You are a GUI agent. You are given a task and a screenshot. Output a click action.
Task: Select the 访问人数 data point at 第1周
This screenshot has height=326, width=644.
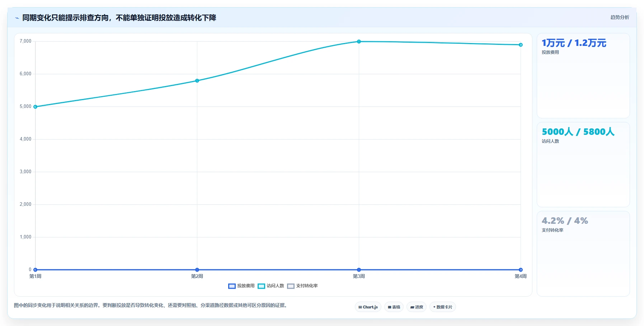point(35,107)
